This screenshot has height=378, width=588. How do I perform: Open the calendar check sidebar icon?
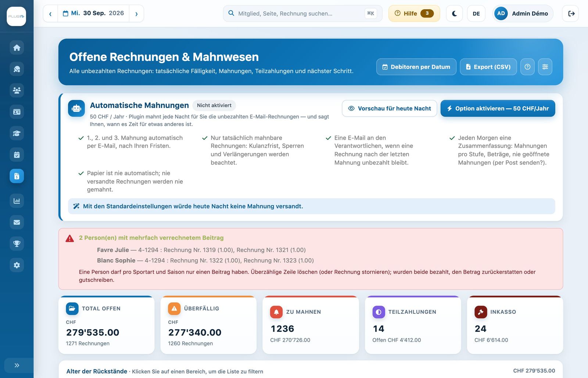(x=17, y=155)
